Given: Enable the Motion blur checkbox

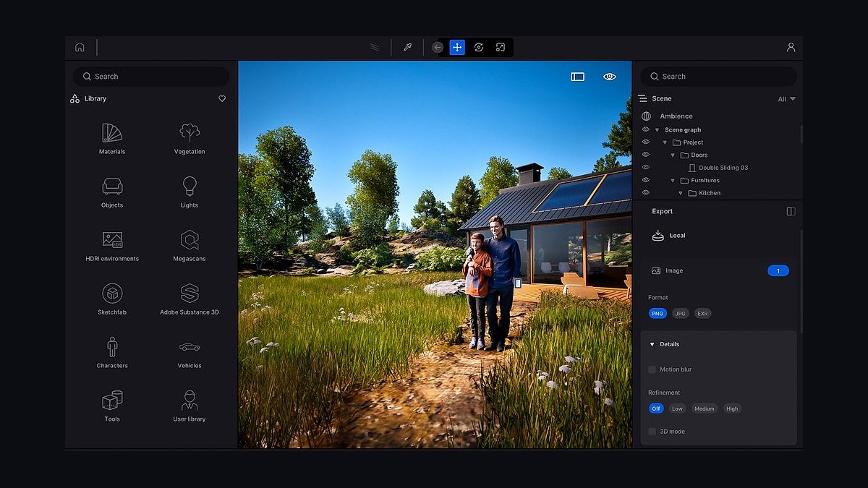Looking at the screenshot, I should (652, 369).
